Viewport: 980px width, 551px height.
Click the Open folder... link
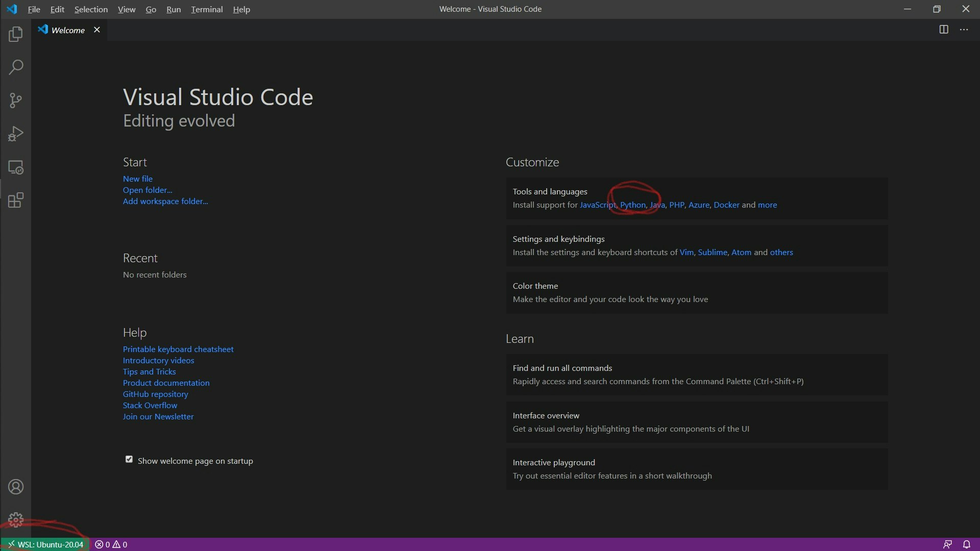coord(147,190)
